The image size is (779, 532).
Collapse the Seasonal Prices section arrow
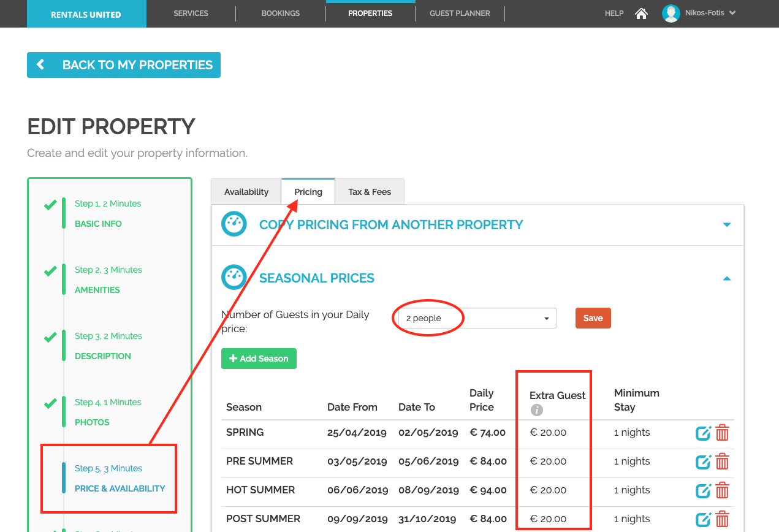click(727, 278)
